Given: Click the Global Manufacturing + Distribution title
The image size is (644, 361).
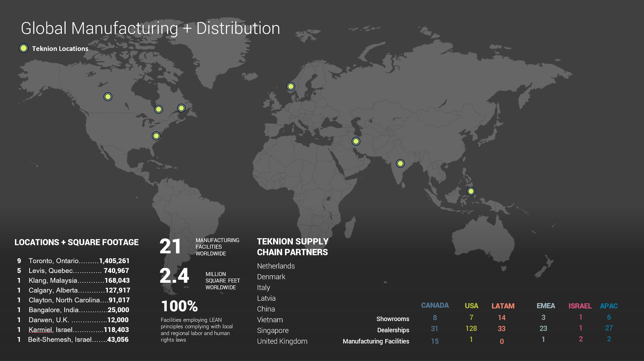Looking at the screenshot, I should [x=150, y=28].
